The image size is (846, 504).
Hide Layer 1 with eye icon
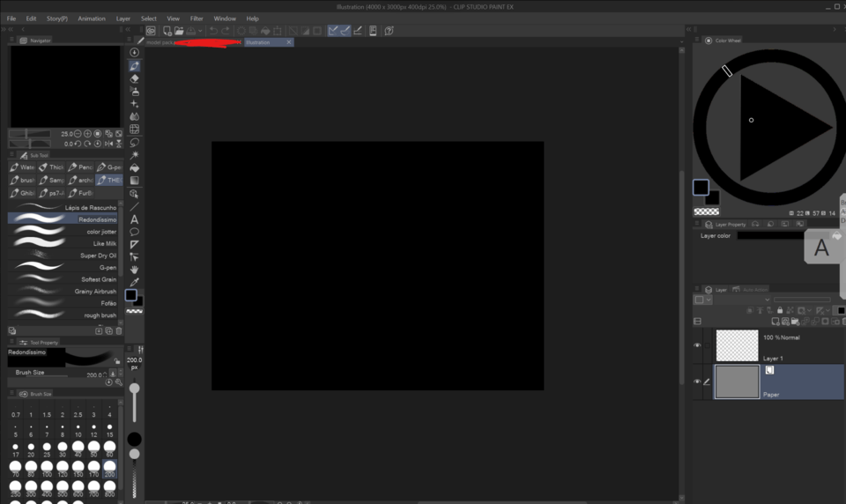(697, 345)
